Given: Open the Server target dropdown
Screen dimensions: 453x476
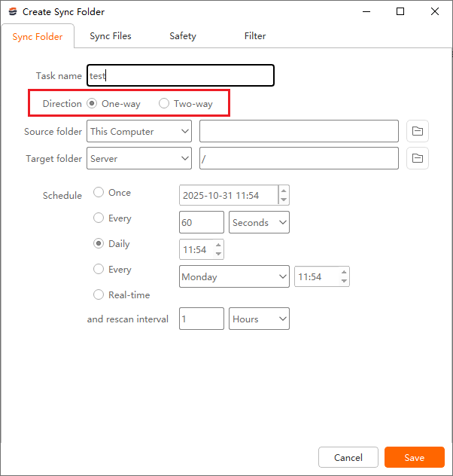Looking at the screenshot, I should 139,158.
